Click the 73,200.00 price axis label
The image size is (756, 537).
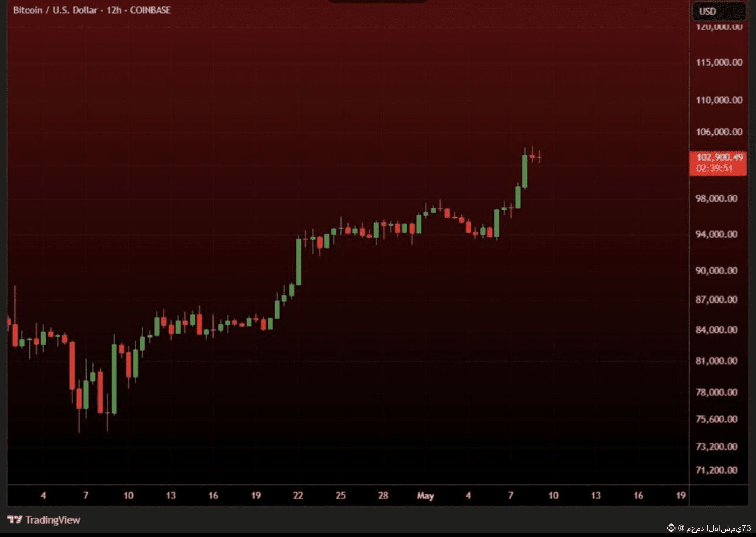click(x=716, y=447)
